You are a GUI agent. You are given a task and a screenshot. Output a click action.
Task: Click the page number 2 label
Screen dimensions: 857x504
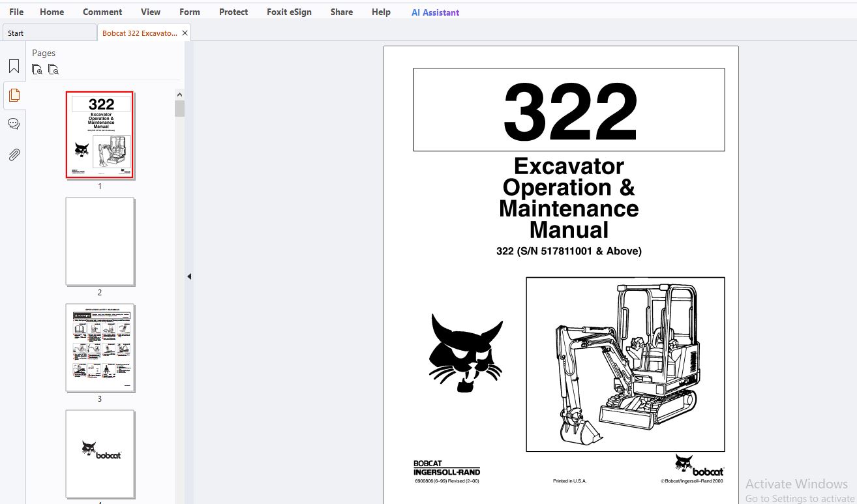pyautogui.click(x=100, y=293)
